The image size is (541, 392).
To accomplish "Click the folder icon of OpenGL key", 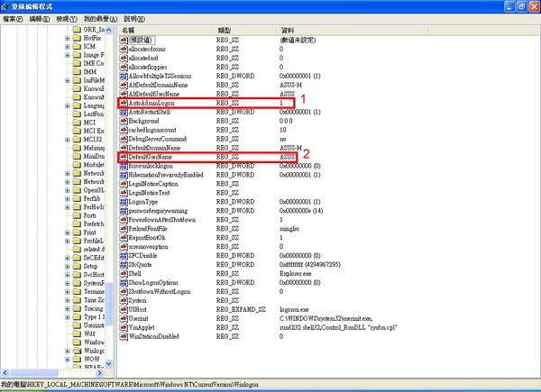I will click(77, 190).
